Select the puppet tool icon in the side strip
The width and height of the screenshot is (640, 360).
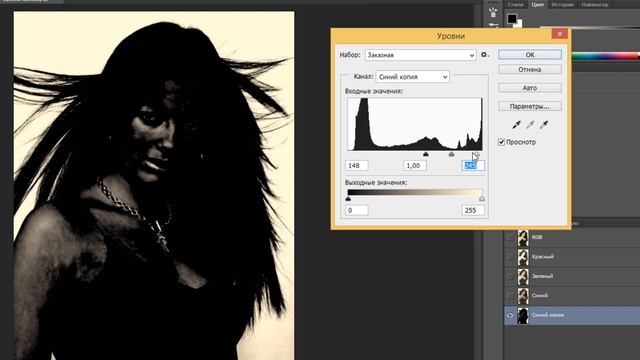(x=493, y=12)
